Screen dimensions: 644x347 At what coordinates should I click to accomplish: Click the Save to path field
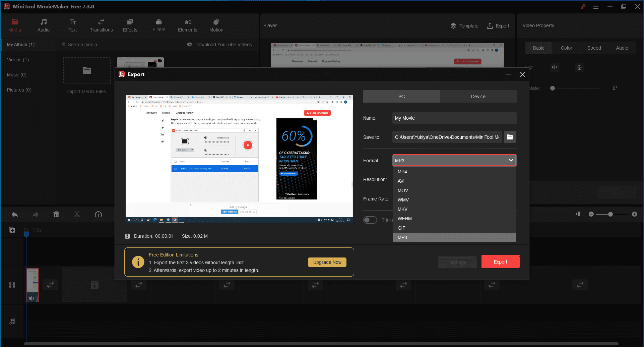447,137
